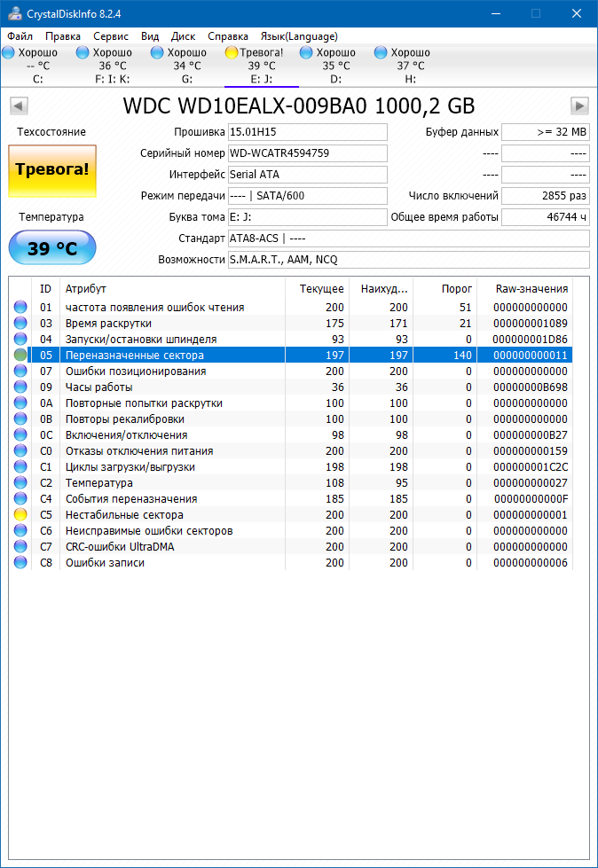Click status orb for События переназначения
The width and height of the screenshot is (598, 868).
(20, 499)
